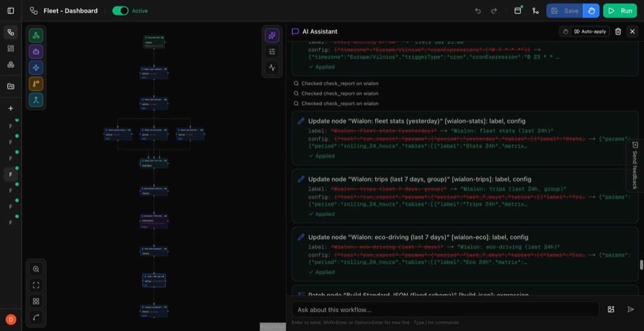
Task: Clear the AI Assistant conversation with trash
Action: click(618, 32)
